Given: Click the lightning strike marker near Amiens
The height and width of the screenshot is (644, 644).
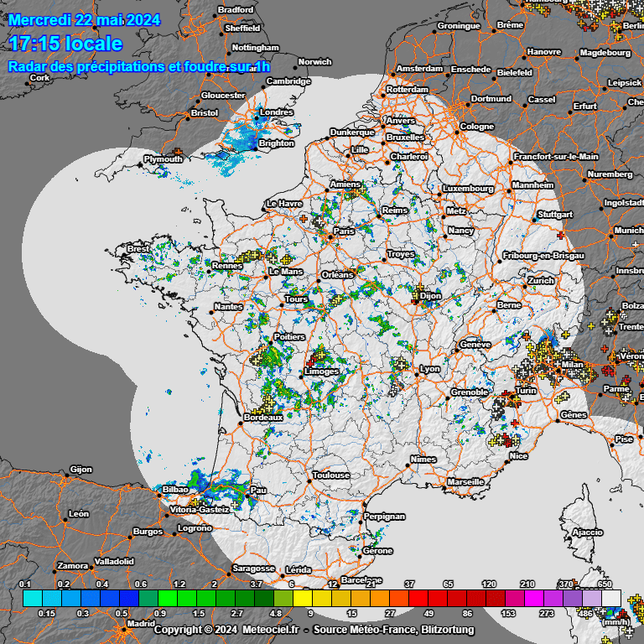Looking at the screenshot, I should (358, 192).
